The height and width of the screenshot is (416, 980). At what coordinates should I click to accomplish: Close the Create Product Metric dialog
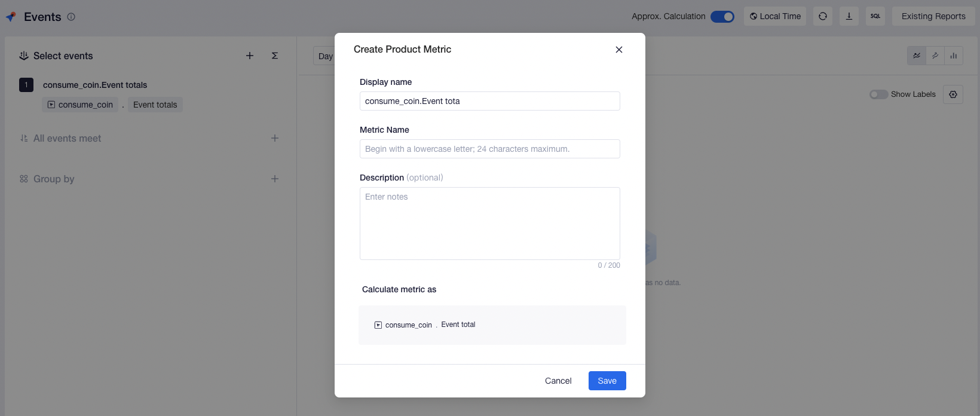pyautogui.click(x=619, y=50)
